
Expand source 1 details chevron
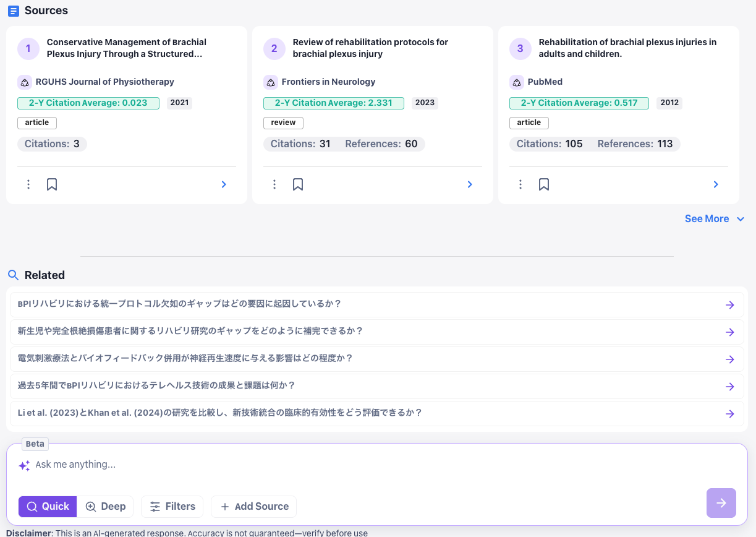pos(224,184)
